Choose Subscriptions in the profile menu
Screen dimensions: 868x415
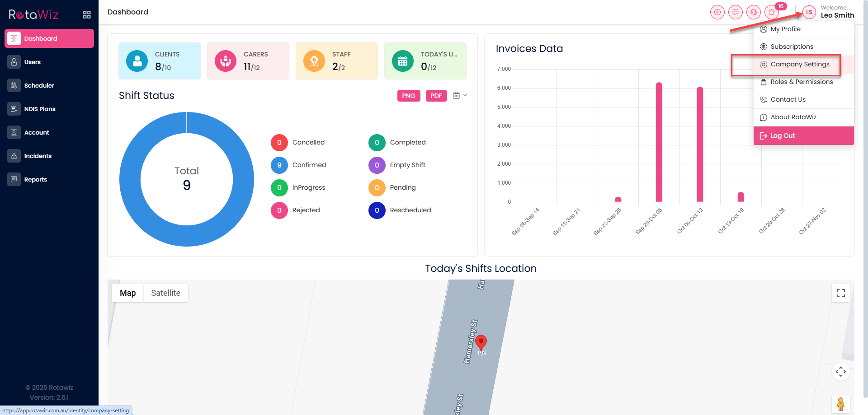coord(792,47)
